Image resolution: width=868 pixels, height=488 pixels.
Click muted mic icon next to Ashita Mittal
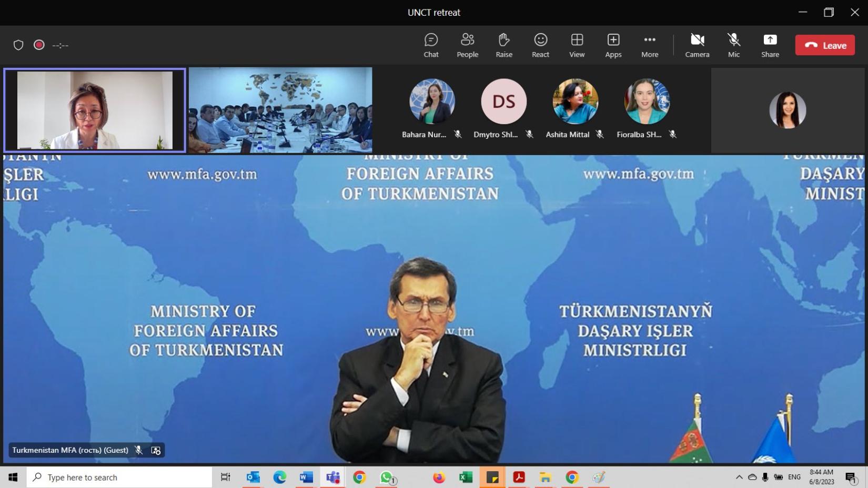600,135
